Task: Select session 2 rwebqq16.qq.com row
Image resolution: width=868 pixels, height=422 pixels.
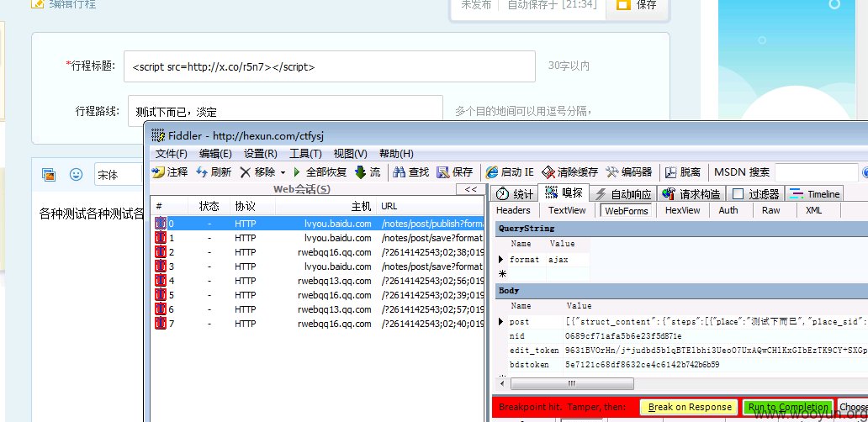Action: pos(319,252)
